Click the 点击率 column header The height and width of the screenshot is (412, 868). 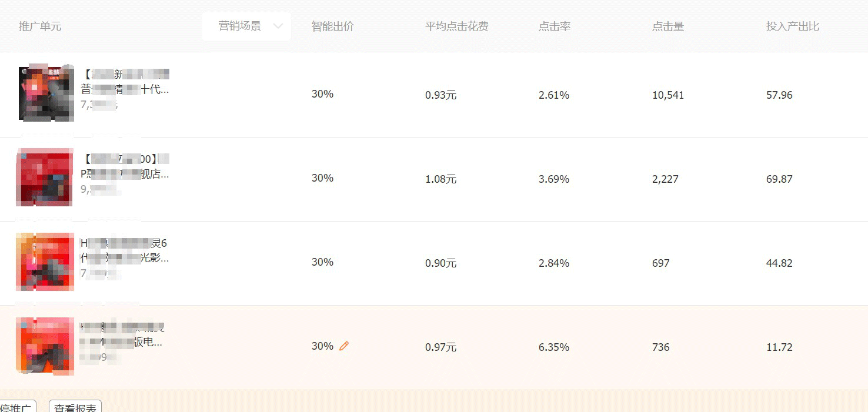click(x=555, y=26)
